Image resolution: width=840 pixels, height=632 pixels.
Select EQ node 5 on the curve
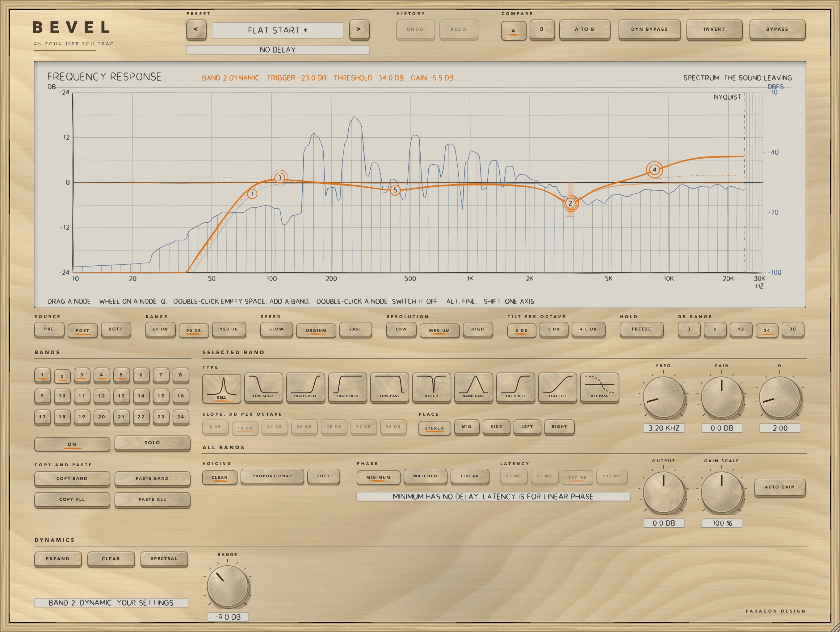click(395, 190)
